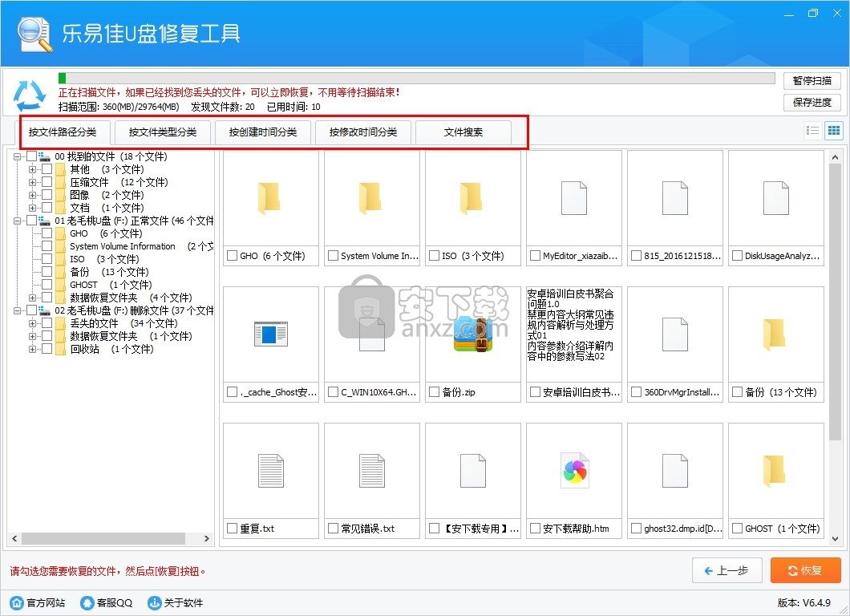Select 【安下载专用】 file icon

[472, 471]
